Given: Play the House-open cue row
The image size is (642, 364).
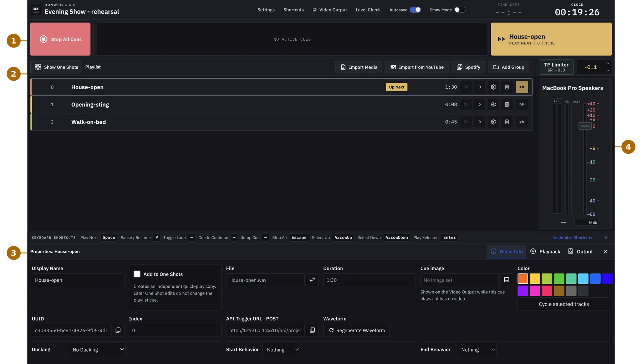Looking at the screenshot, I should click(480, 87).
